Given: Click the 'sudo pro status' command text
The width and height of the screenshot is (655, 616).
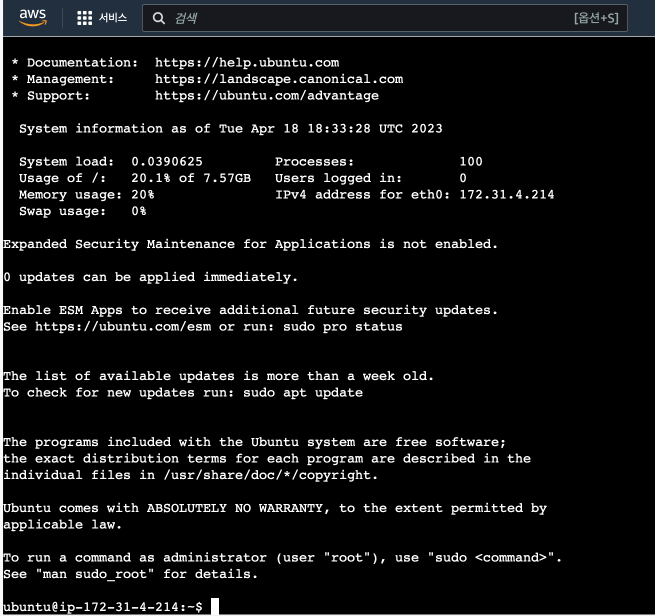Looking at the screenshot, I should (343, 327).
